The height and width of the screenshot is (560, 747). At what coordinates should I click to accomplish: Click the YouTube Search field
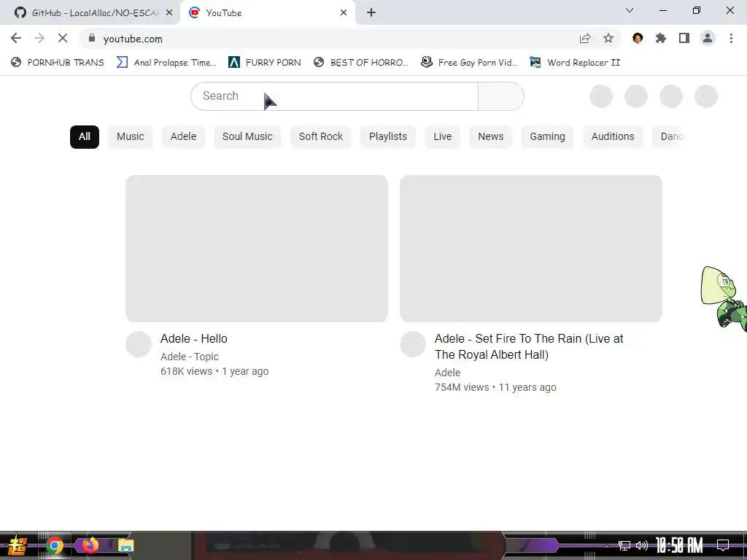334,96
